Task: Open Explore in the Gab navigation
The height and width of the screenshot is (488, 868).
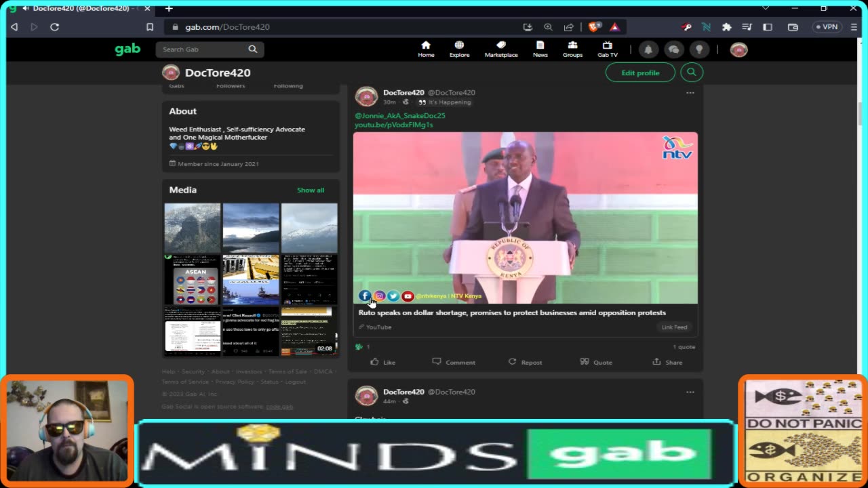Action: pyautogui.click(x=459, y=49)
